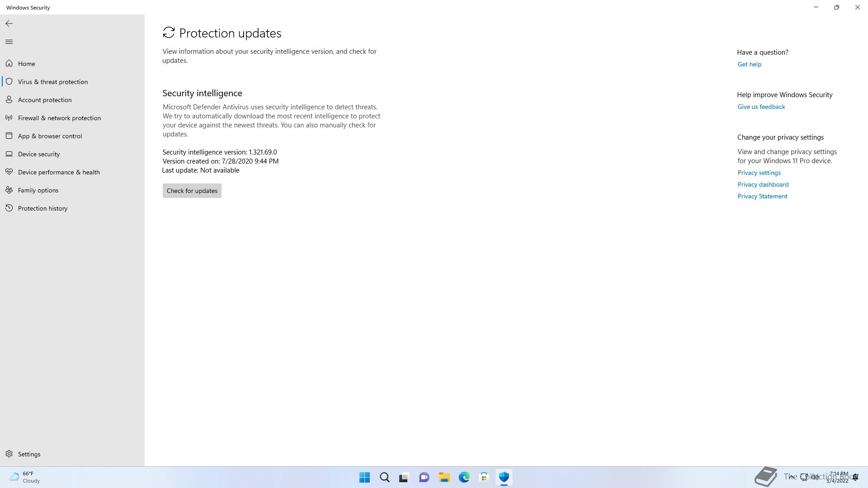868x488 pixels.
Task: Click the Device security laptop icon
Action: point(9,154)
